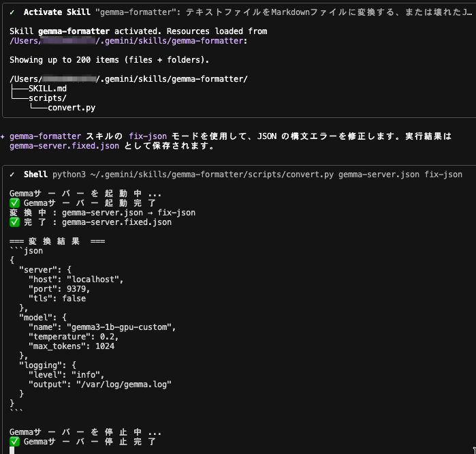
Task: Click the "port": 9379 value
Action: pos(73,289)
